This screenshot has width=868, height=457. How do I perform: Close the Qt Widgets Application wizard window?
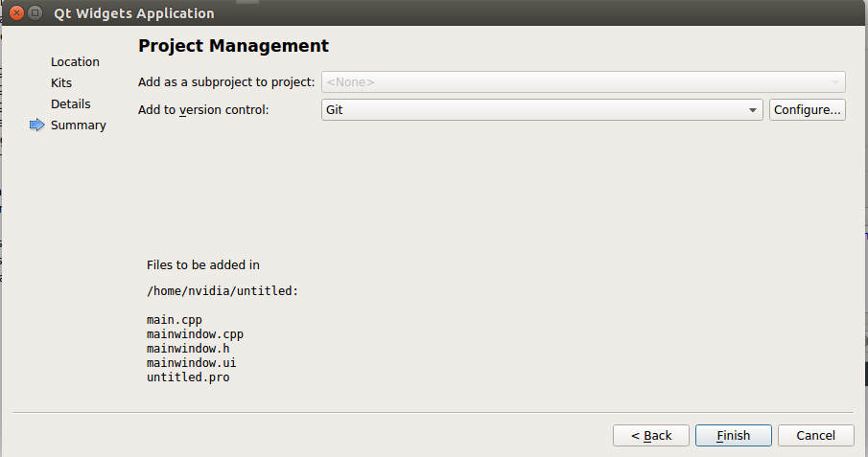[x=16, y=13]
